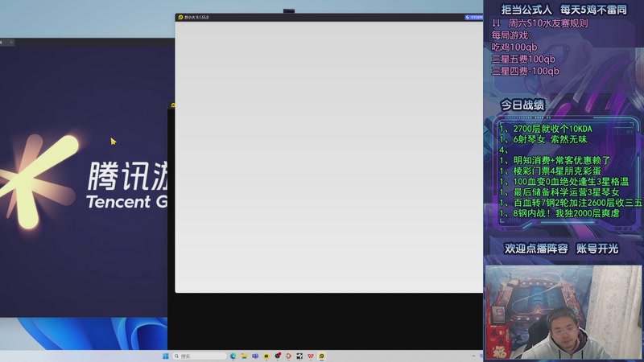Open the dark round icon with red badge
This screenshot has height=362, width=644.
pyautogui.click(x=278, y=356)
